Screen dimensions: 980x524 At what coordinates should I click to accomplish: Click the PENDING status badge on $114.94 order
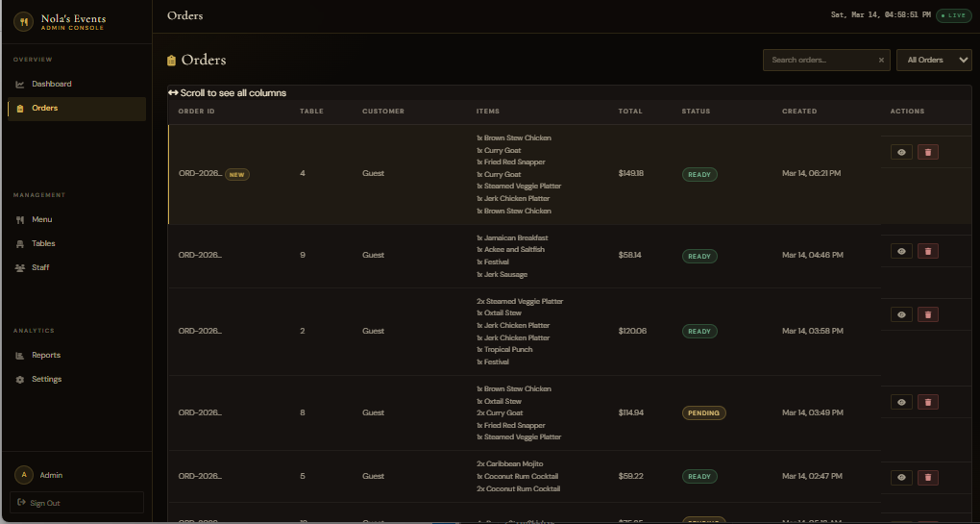[703, 413]
